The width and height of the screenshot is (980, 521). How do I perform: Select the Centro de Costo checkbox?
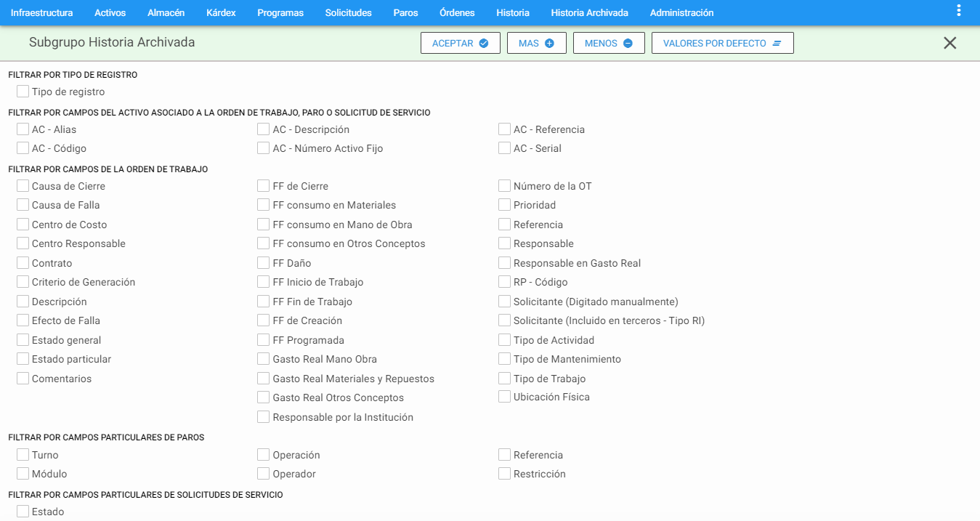click(x=23, y=225)
